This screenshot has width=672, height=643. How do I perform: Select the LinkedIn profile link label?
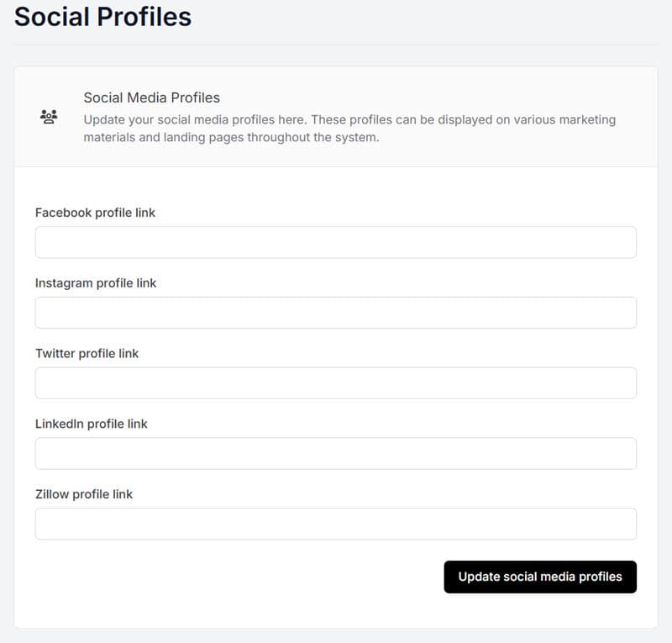coord(91,424)
